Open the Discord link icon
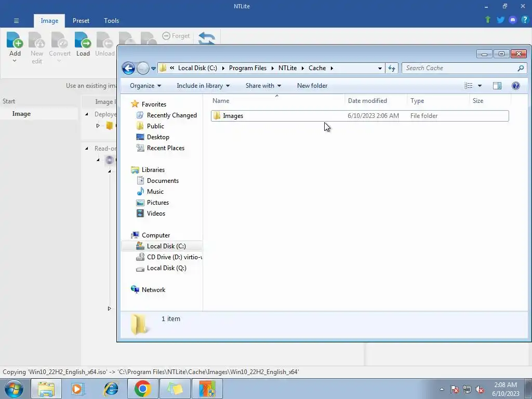The width and height of the screenshot is (532, 399). coord(513,20)
